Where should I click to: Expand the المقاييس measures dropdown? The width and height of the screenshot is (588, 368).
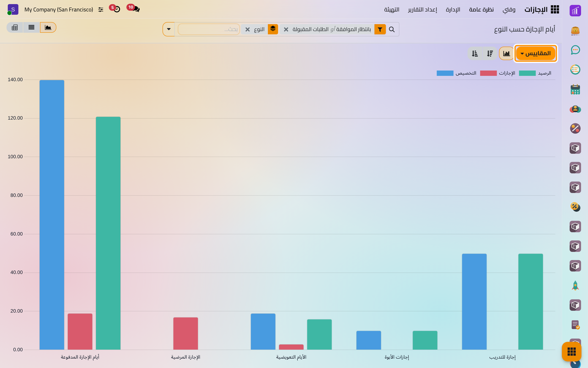pos(535,53)
